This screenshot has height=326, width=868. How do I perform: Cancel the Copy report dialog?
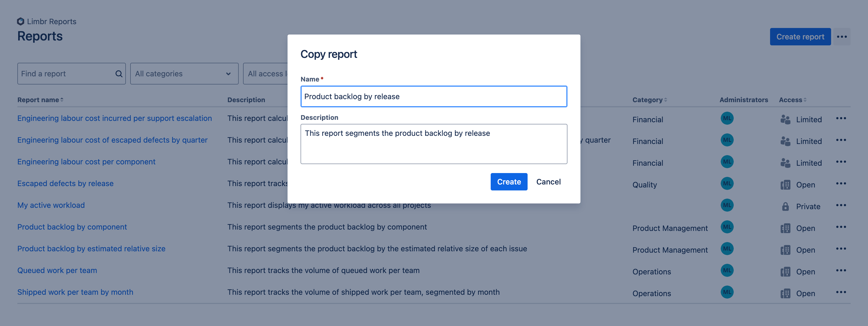(x=548, y=181)
